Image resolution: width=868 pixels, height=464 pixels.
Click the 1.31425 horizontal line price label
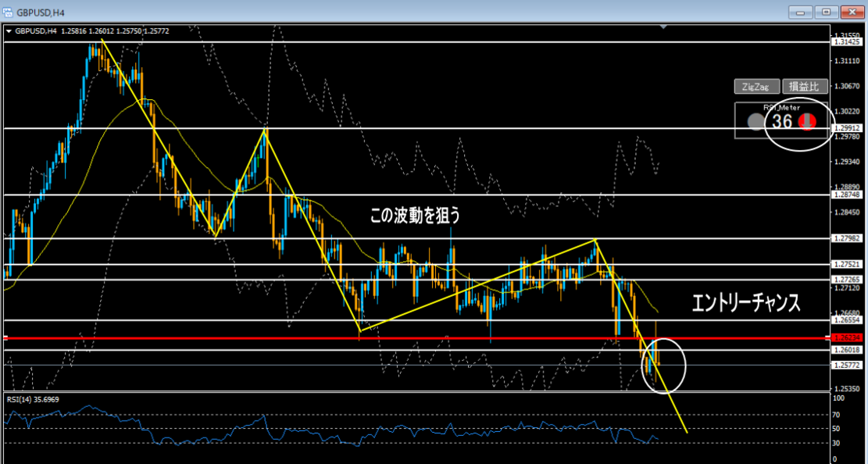[847, 43]
